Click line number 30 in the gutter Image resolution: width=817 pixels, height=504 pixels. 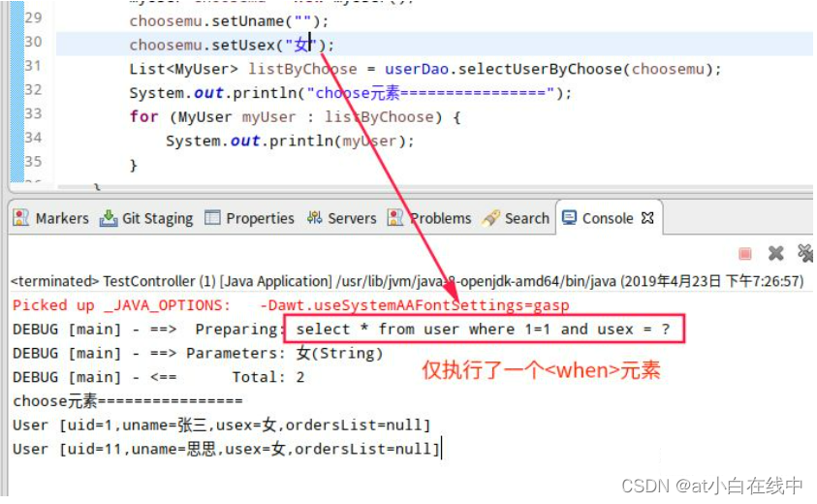[33, 42]
